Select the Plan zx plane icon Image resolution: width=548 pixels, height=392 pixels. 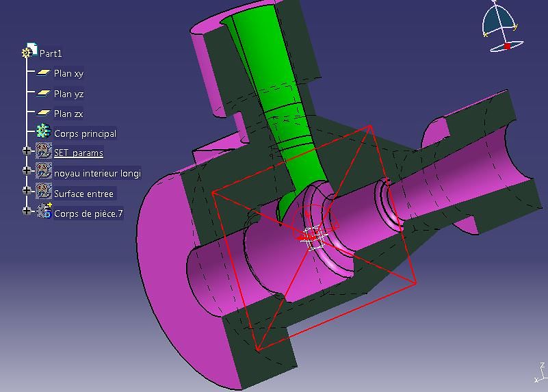[44, 113]
